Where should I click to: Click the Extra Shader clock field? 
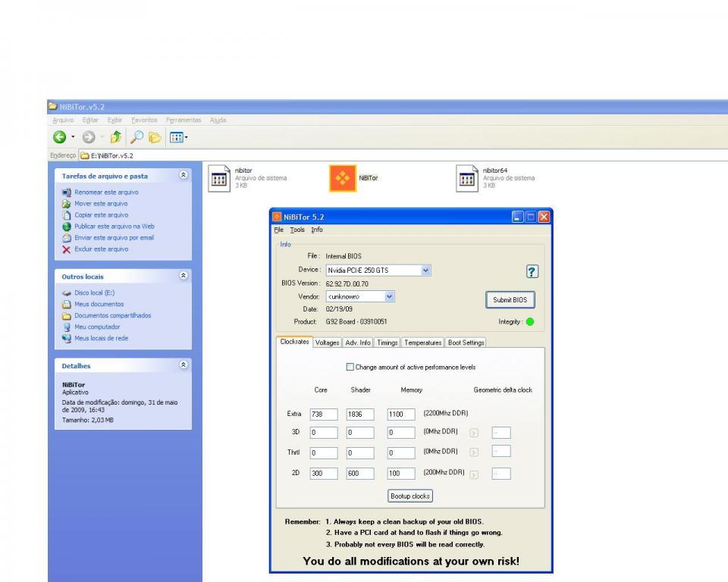point(360,414)
